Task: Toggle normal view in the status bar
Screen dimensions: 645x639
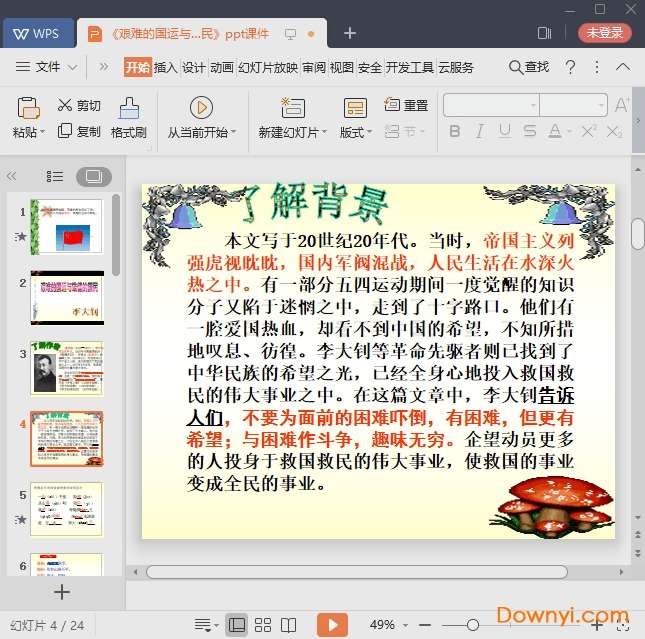Action: tap(236, 625)
